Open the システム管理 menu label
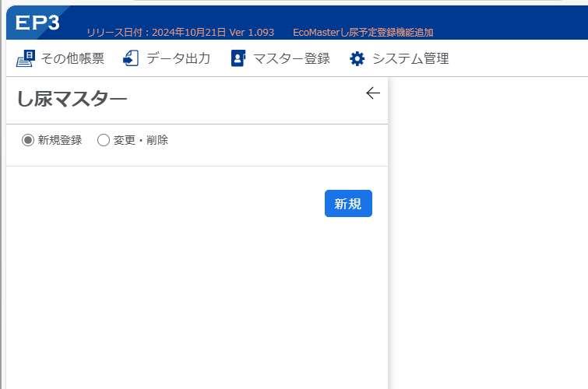The width and height of the screenshot is (588, 389). pos(410,58)
